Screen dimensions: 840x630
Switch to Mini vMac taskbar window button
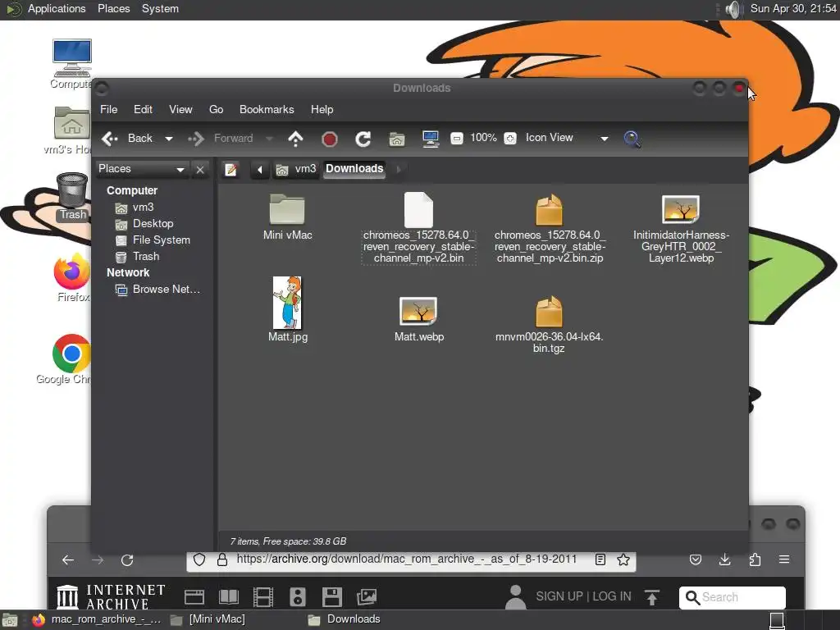(x=208, y=619)
